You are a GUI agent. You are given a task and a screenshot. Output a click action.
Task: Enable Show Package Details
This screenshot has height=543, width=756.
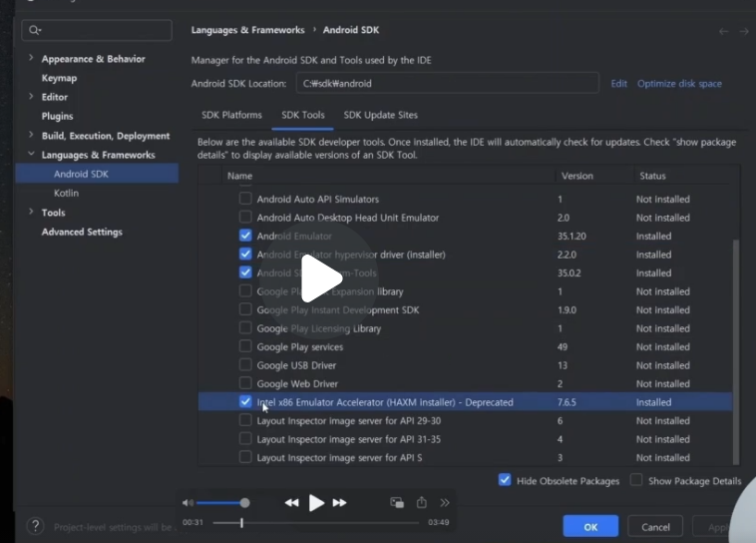(636, 480)
